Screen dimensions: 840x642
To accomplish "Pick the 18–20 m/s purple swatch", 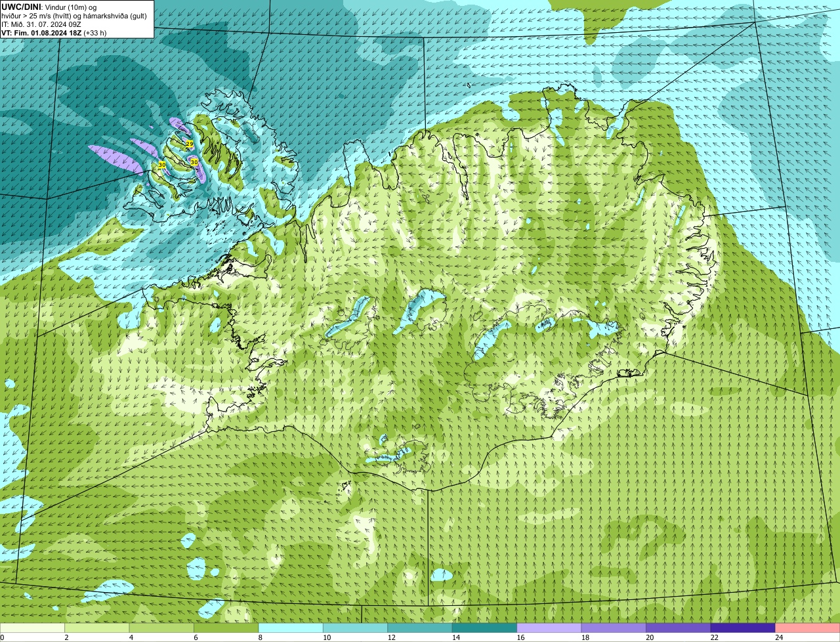I will coord(614,628).
